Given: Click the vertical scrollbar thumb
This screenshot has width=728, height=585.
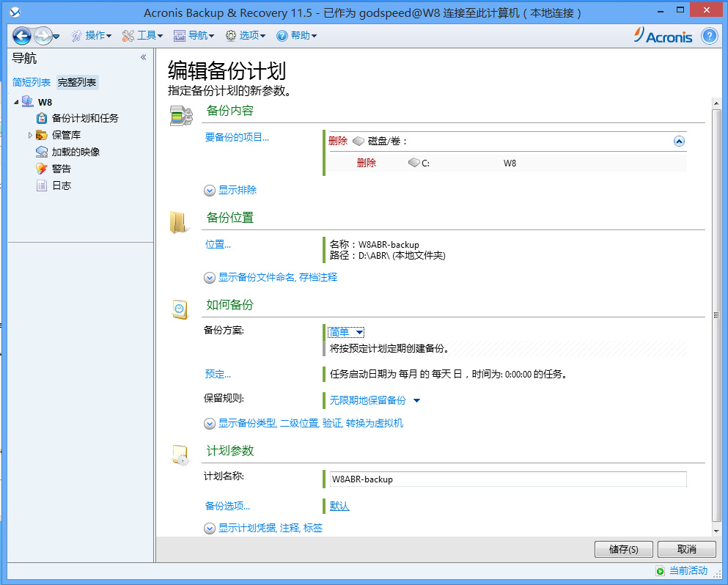Looking at the screenshot, I should (716, 315).
